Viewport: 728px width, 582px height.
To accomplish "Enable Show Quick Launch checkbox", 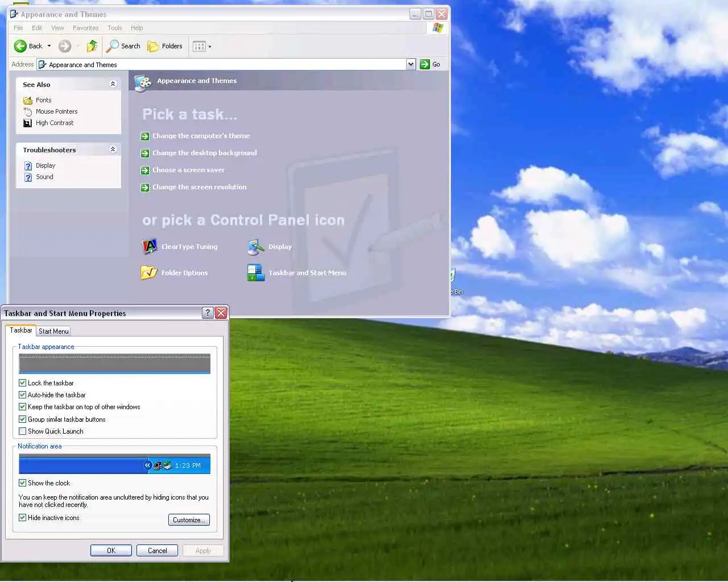I will 22,431.
